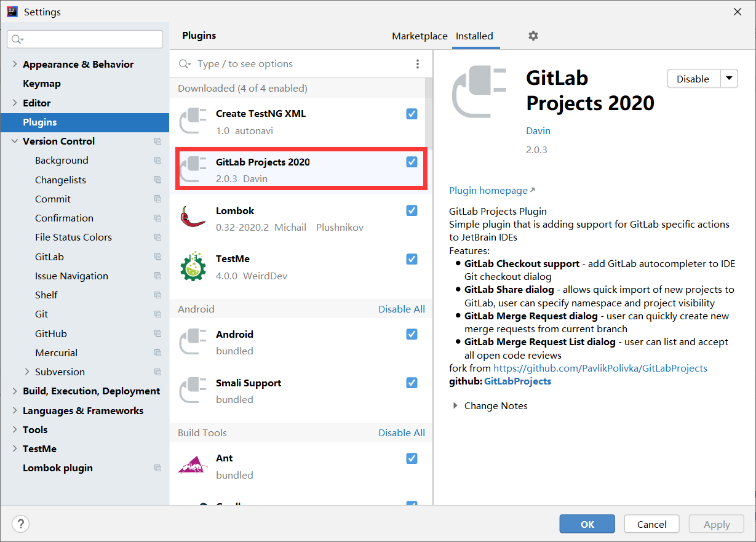Expand the Build, Execution, Deployment node
Viewport: 756px width, 542px height.
(15, 391)
